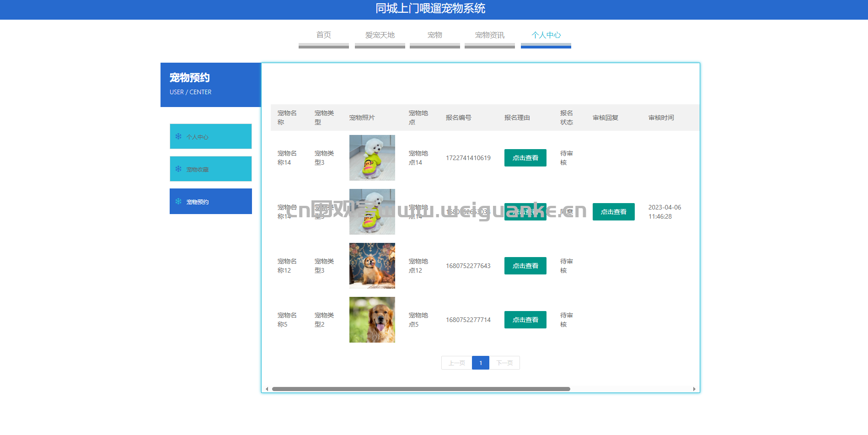View 报名理由 for entry 1680752277643

(x=525, y=266)
